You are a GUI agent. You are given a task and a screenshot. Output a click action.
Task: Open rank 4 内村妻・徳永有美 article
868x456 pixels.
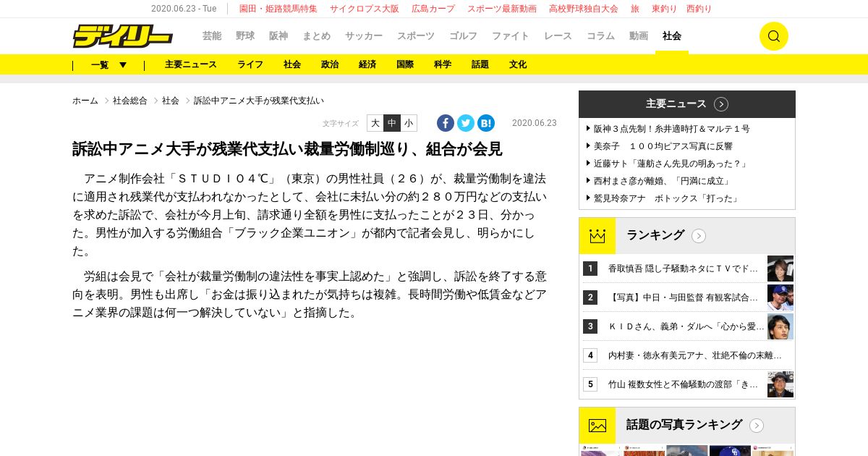click(694, 355)
